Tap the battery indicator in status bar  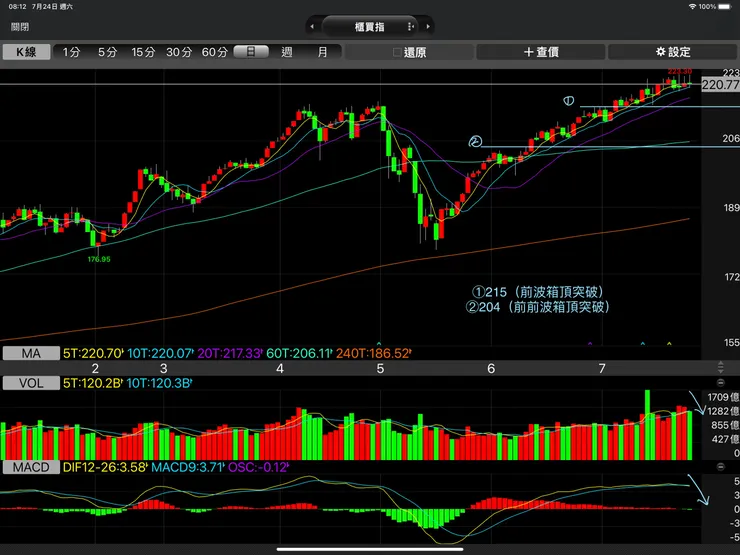point(725,7)
